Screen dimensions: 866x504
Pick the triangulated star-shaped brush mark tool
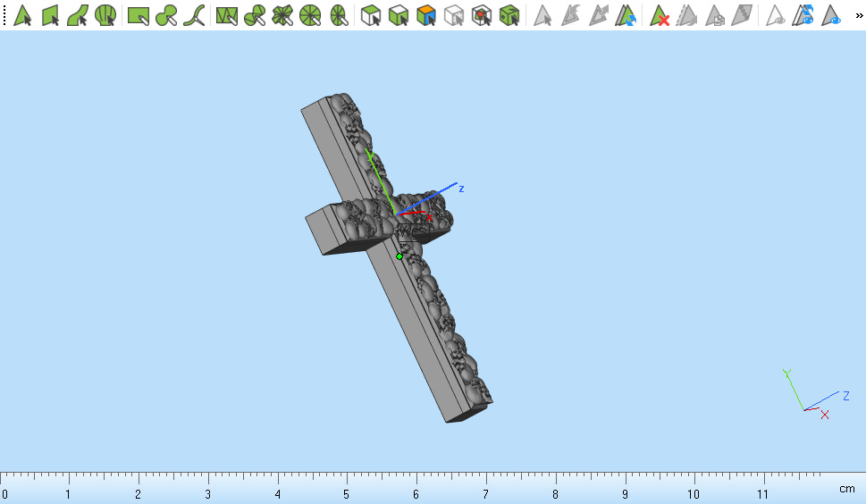[282, 15]
